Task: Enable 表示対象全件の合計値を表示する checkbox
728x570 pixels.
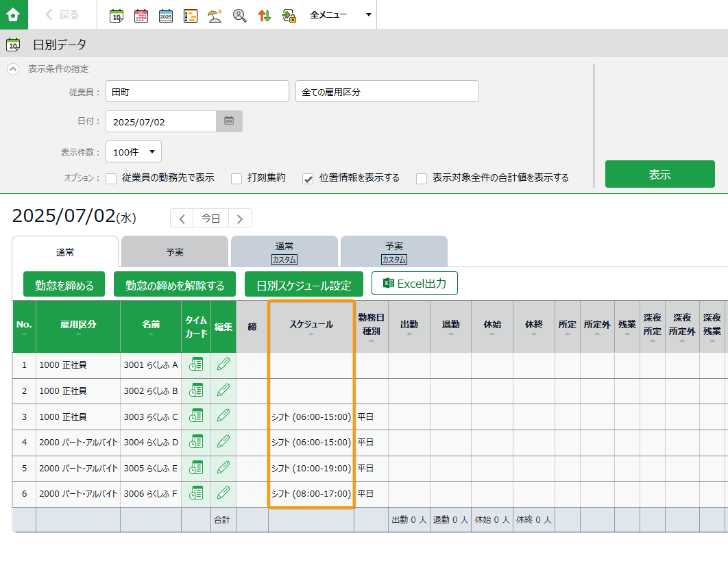Action: 422,179
